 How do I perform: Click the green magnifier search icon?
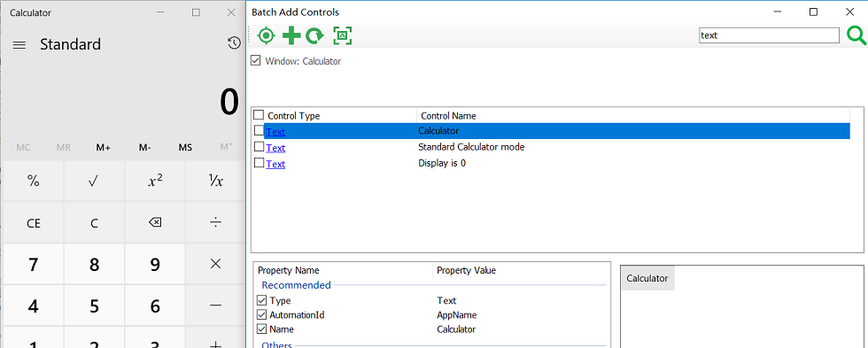(856, 36)
